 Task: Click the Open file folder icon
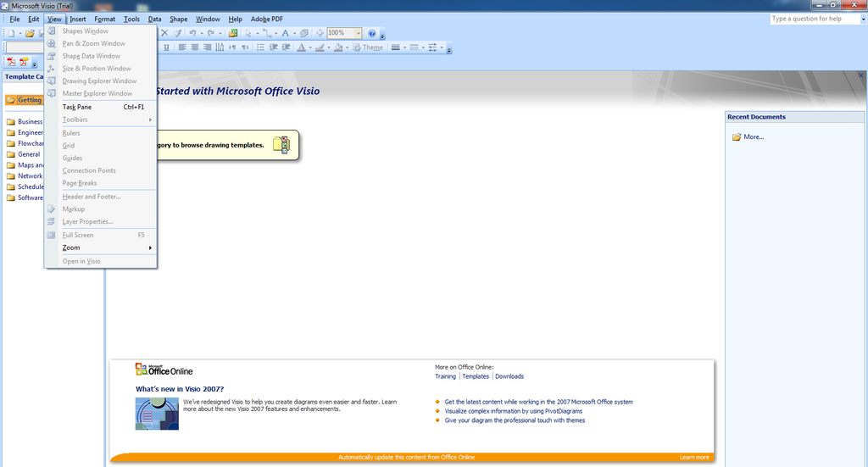(x=30, y=33)
